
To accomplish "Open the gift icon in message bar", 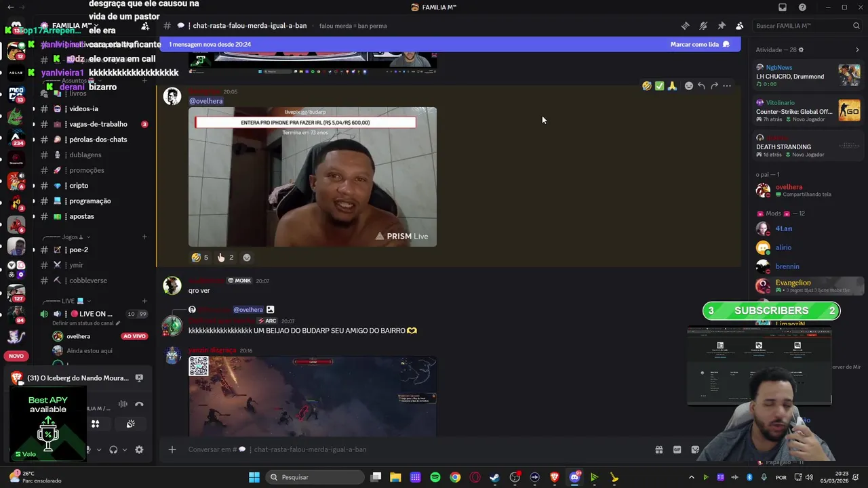I will [658, 449].
